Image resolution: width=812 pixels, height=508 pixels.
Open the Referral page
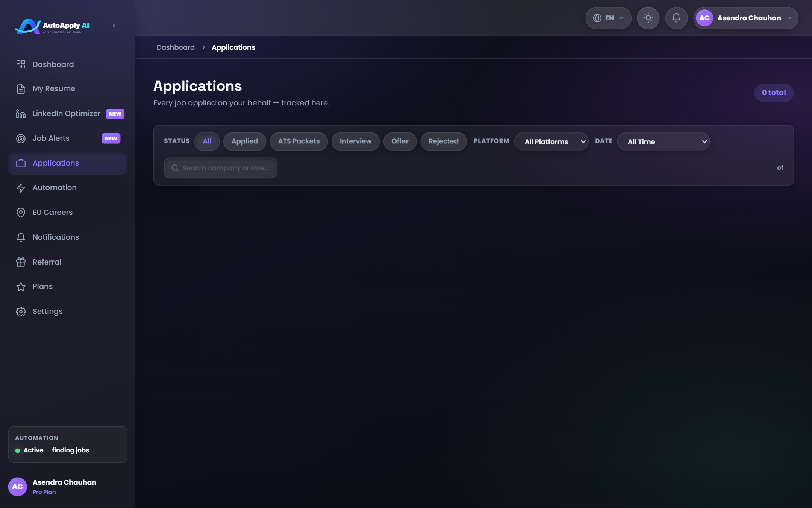click(x=68, y=262)
